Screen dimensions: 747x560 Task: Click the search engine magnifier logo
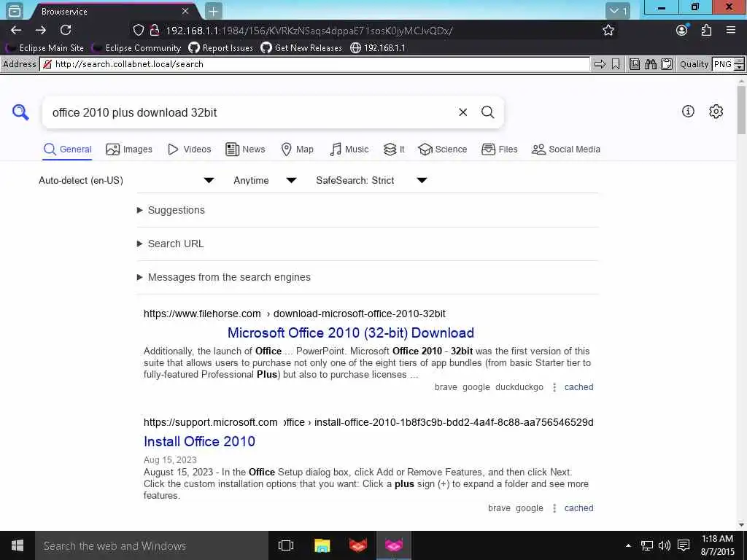coord(20,112)
